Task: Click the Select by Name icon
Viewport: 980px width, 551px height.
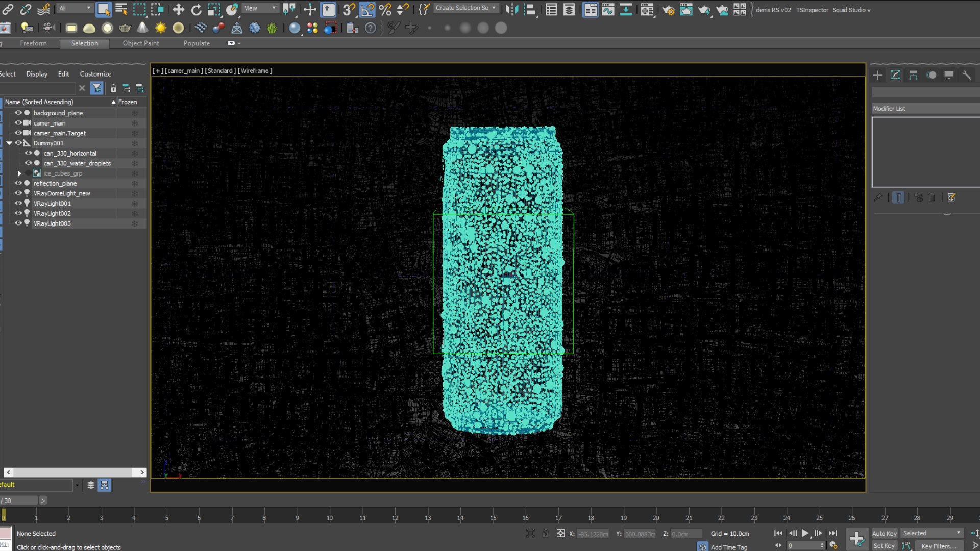Action: [121, 9]
